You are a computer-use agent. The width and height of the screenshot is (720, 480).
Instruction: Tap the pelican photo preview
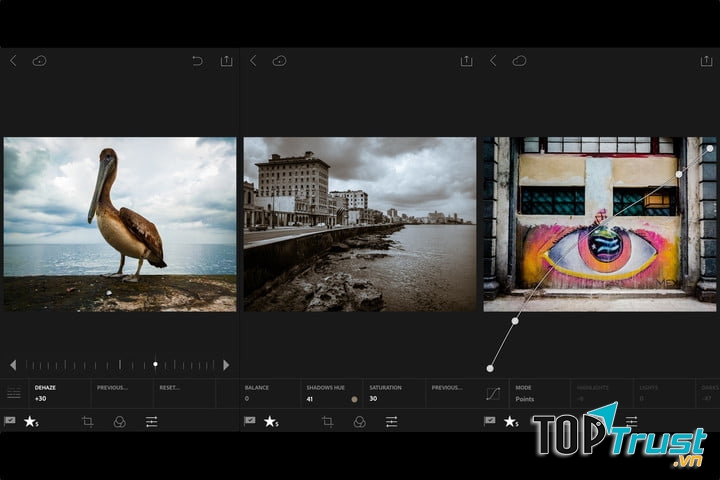pos(120,224)
